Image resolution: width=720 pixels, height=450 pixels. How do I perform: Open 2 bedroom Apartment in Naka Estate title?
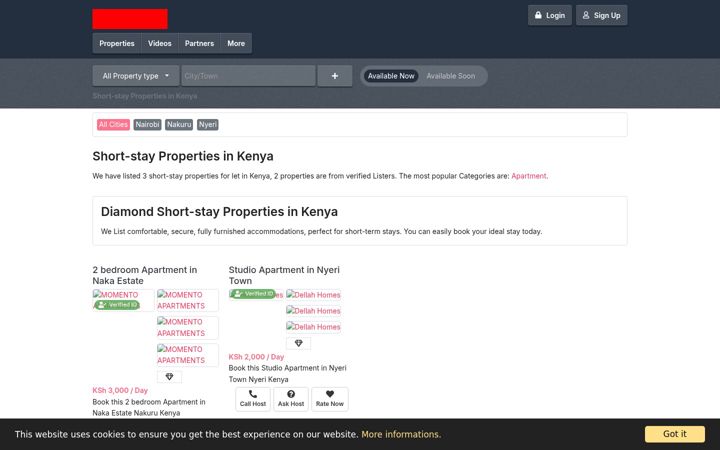click(145, 275)
